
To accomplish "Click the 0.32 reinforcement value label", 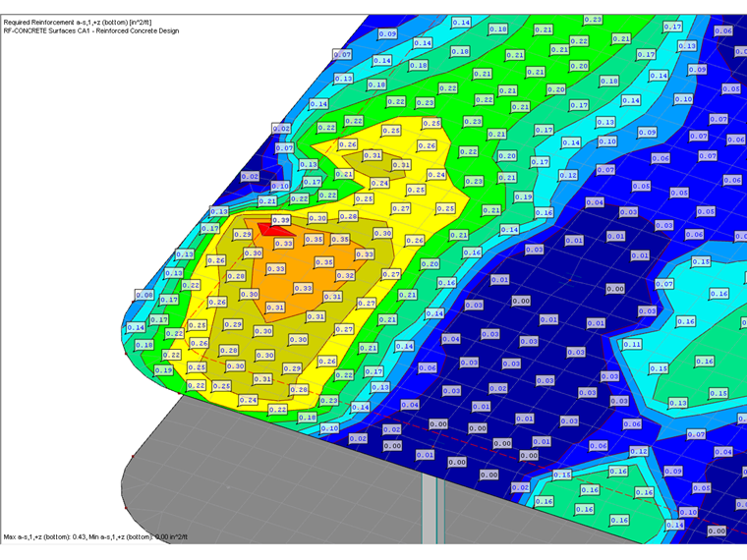I will (x=345, y=275).
